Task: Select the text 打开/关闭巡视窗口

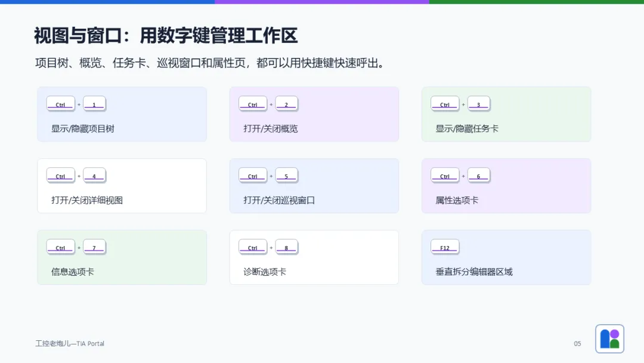Action: click(279, 200)
